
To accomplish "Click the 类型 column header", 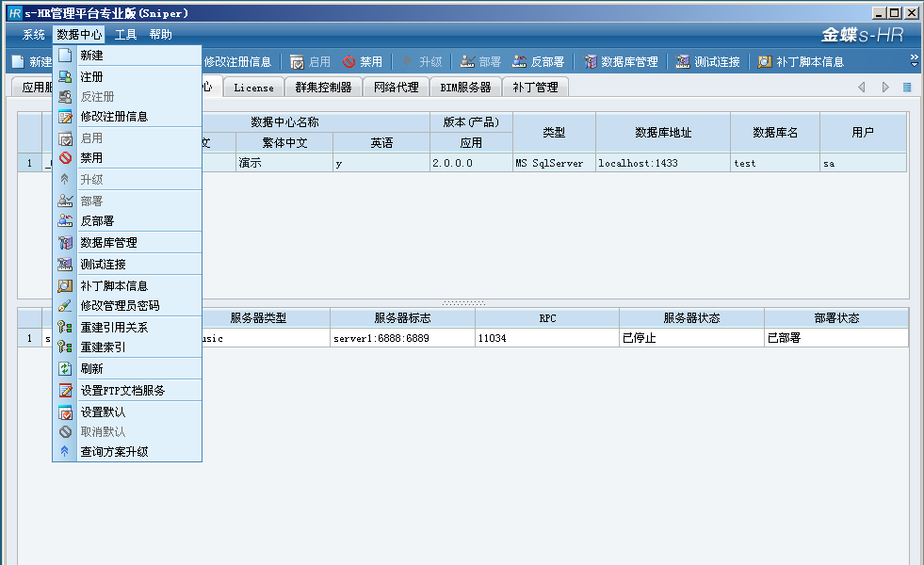I will click(x=554, y=133).
